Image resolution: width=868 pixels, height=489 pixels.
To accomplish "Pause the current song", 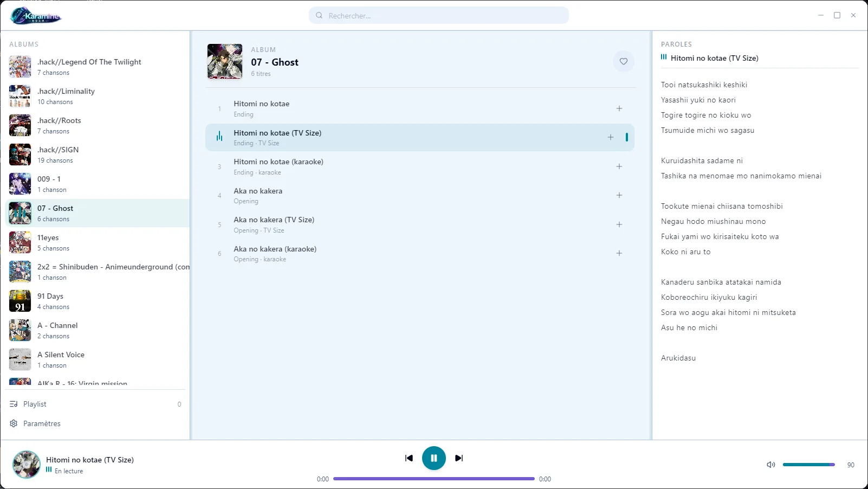I will 434,458.
